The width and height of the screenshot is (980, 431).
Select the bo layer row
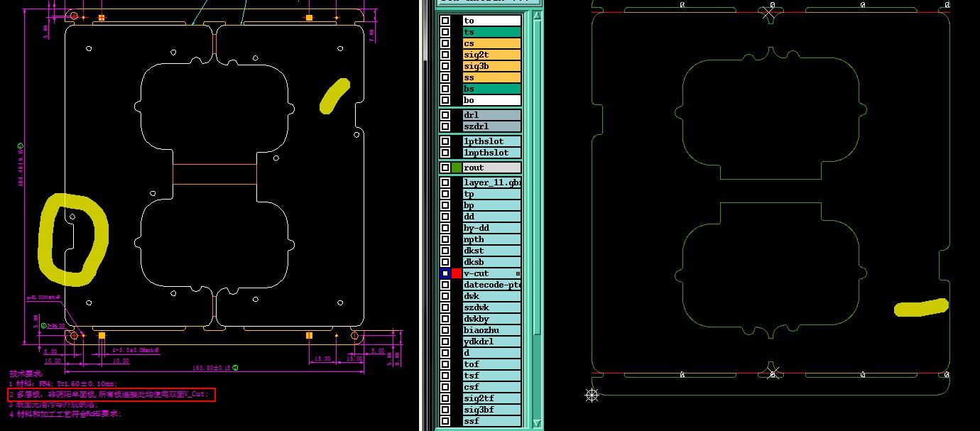tap(491, 100)
